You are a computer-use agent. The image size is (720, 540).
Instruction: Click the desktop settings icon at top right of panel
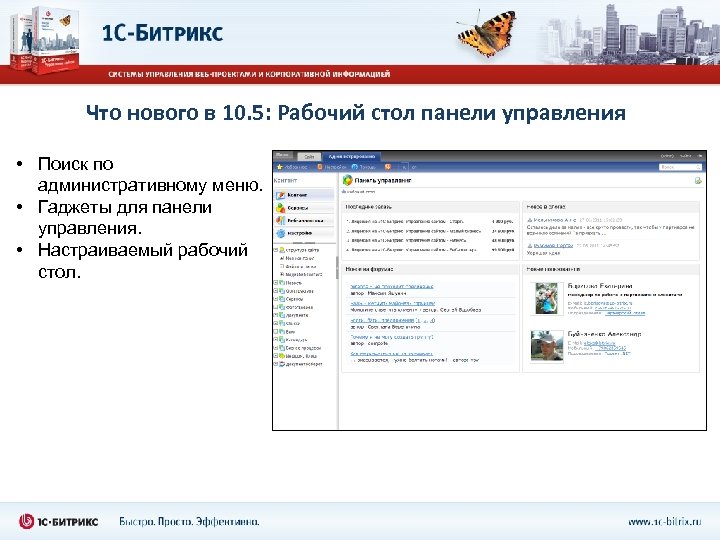(x=698, y=181)
